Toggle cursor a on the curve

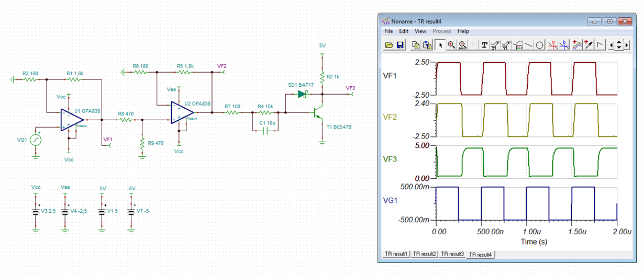click(553, 45)
